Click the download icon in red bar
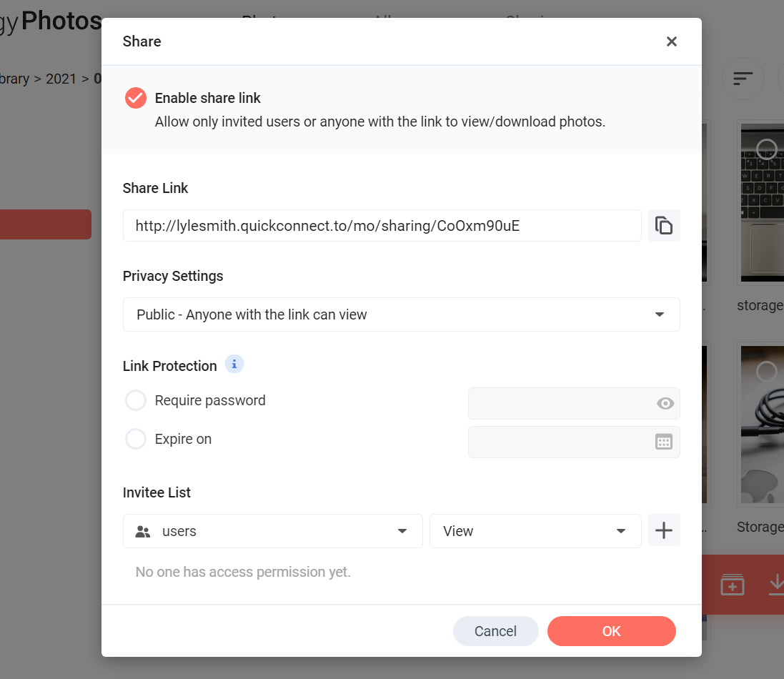784x679 pixels. click(x=777, y=585)
